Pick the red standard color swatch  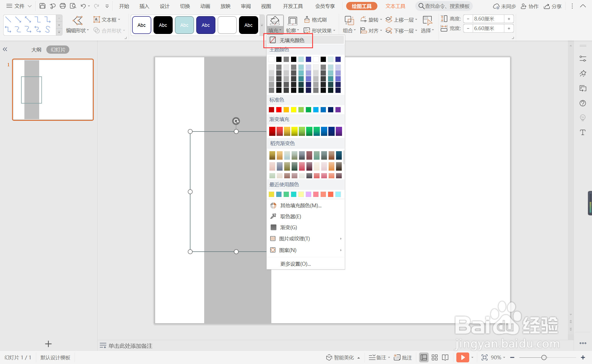tap(279, 110)
